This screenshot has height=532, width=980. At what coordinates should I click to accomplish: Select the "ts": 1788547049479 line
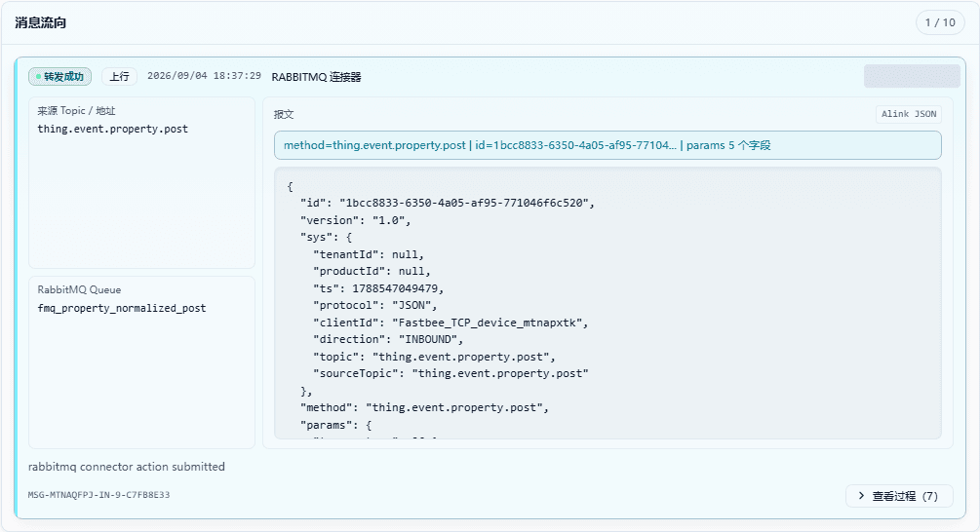(378, 288)
